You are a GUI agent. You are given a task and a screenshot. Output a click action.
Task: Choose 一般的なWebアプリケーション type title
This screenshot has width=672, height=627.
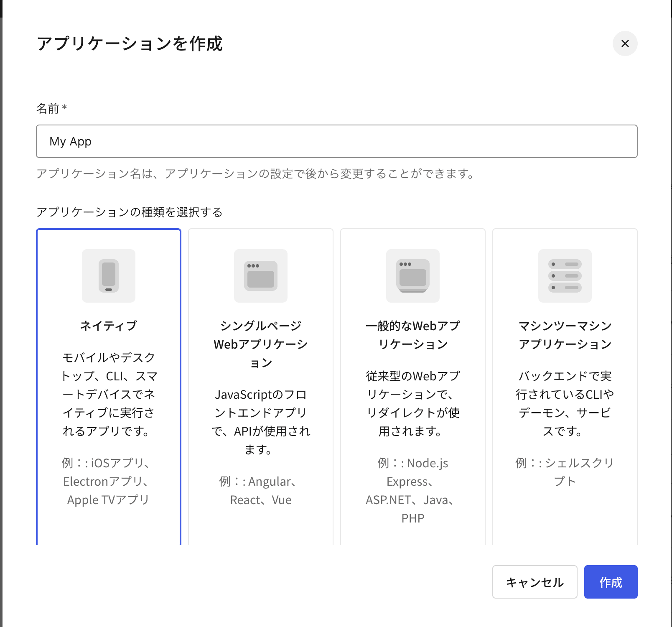(413, 335)
